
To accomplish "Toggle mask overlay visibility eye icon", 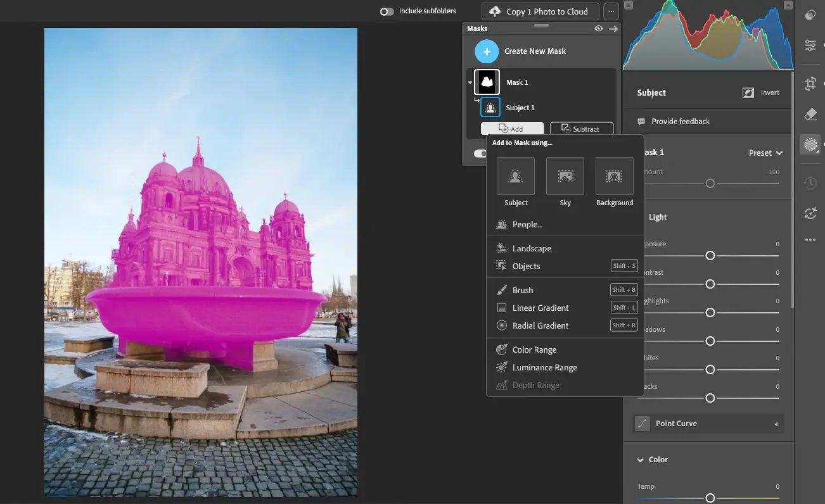I will click(x=598, y=28).
